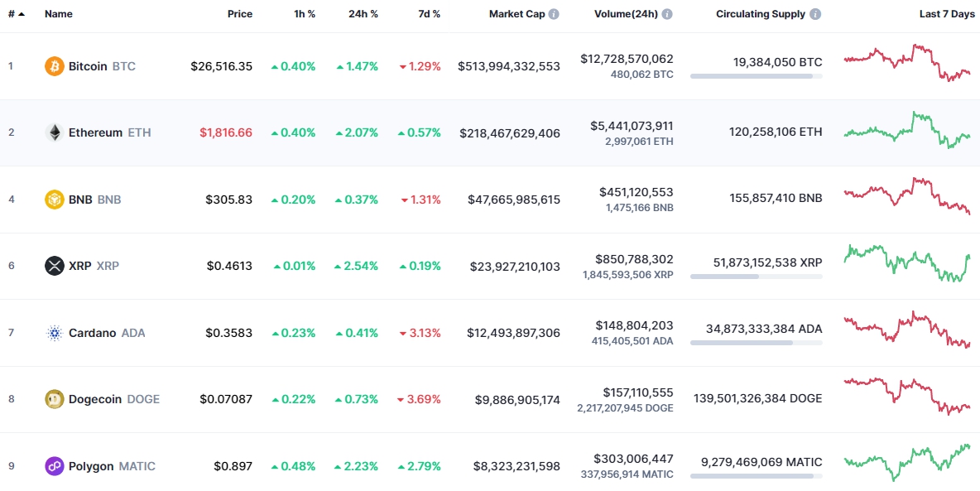Click the Cardano coin logo

(x=55, y=333)
